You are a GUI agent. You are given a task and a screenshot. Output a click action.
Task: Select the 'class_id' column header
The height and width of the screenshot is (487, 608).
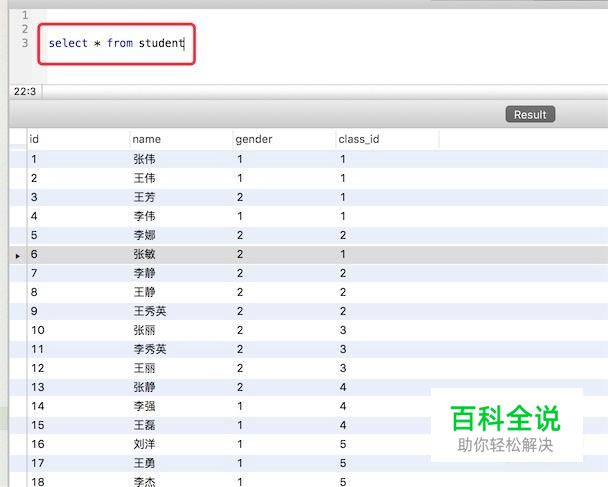click(x=359, y=139)
